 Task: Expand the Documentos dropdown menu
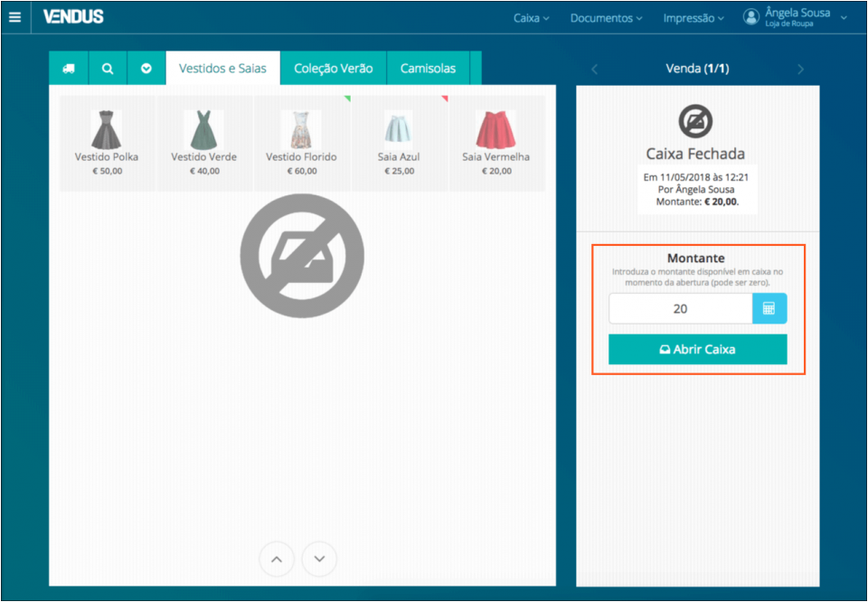pos(606,18)
